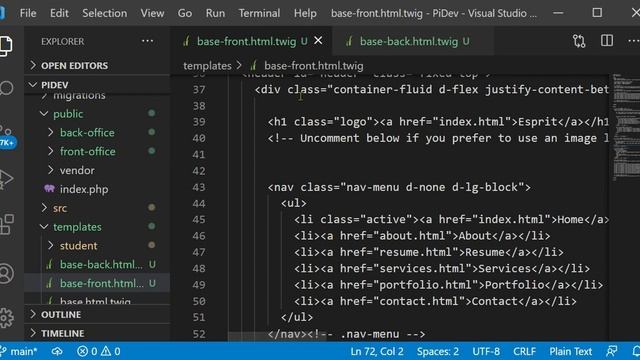Change encoding via UTF-8 status item

tap(486, 351)
